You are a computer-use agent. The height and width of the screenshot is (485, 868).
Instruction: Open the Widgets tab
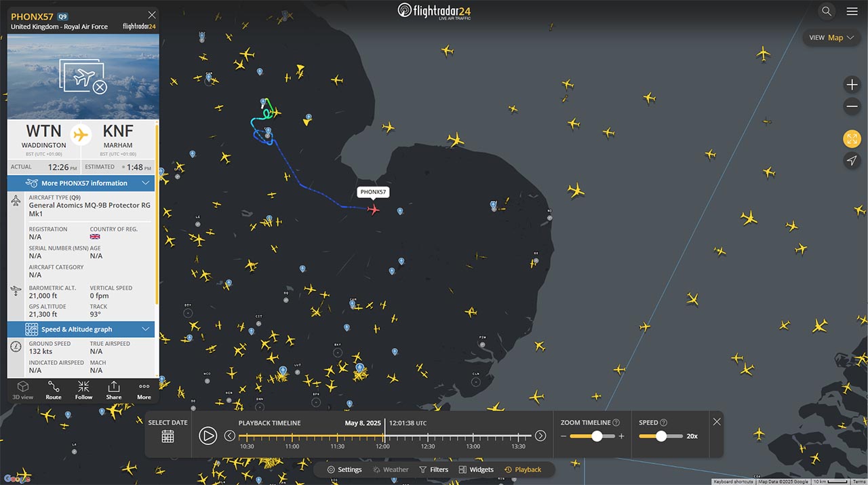click(x=476, y=469)
